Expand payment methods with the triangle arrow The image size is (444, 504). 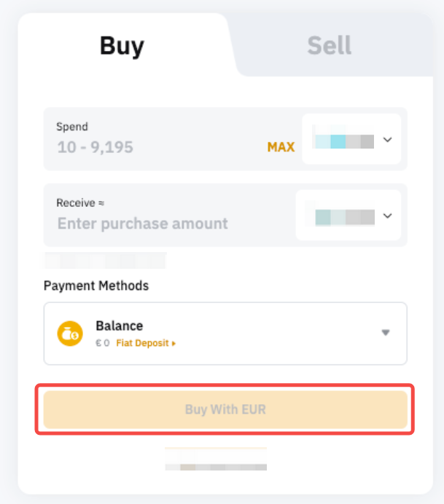(x=386, y=334)
